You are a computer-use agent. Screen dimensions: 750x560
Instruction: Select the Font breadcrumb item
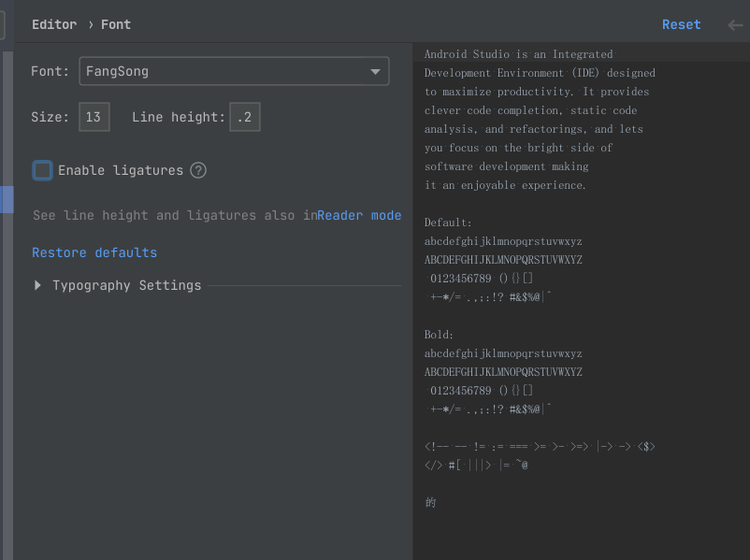115,24
